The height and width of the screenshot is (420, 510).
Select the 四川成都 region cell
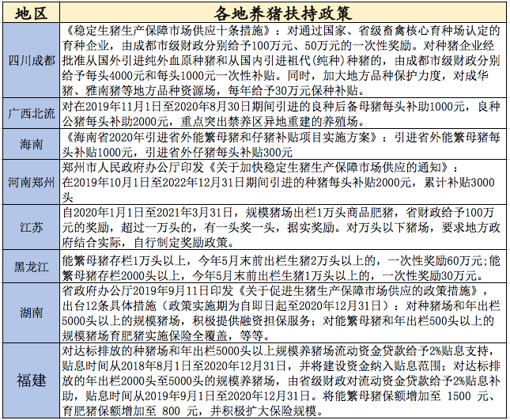pos(32,61)
